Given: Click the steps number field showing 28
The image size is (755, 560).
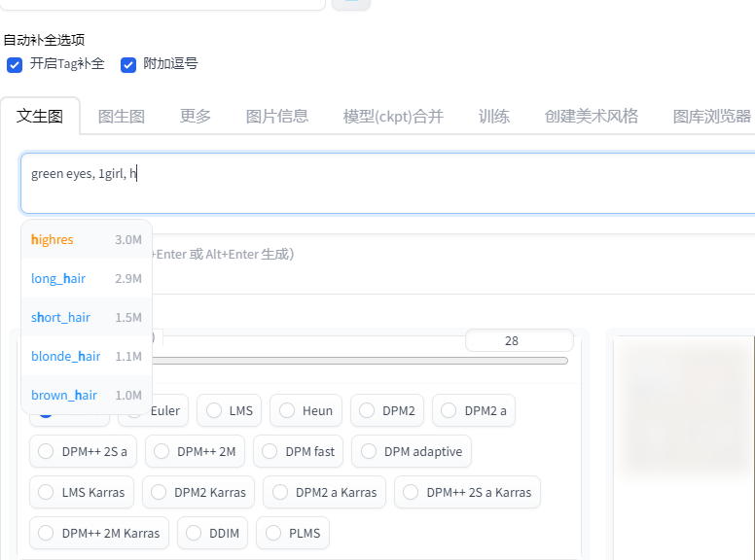Looking at the screenshot, I should coord(518,341).
